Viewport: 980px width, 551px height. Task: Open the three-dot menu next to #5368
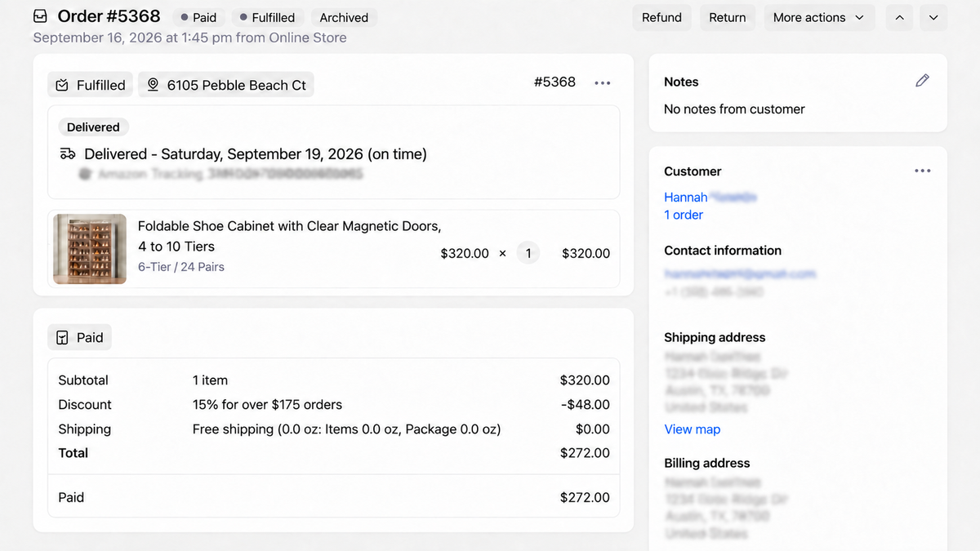pos(603,82)
